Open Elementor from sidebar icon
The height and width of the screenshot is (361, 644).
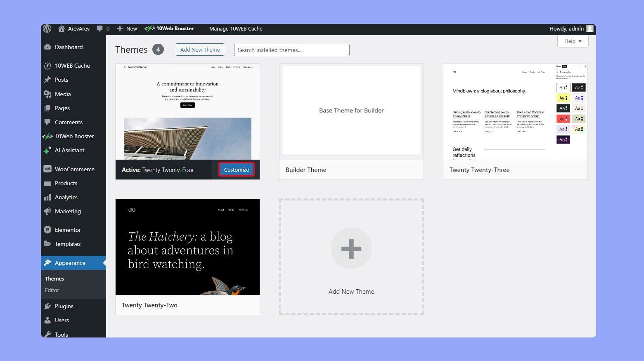47,230
